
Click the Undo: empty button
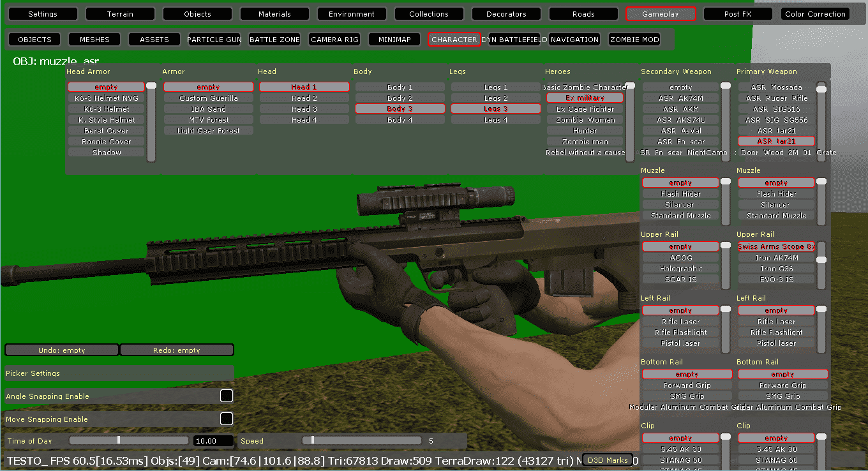tap(62, 350)
